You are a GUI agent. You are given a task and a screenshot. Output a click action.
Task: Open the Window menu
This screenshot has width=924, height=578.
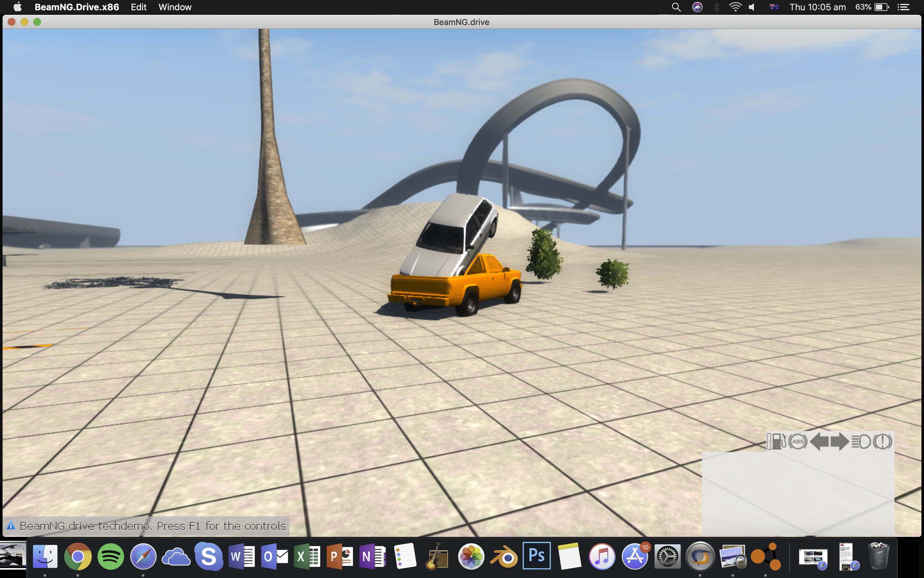(175, 7)
